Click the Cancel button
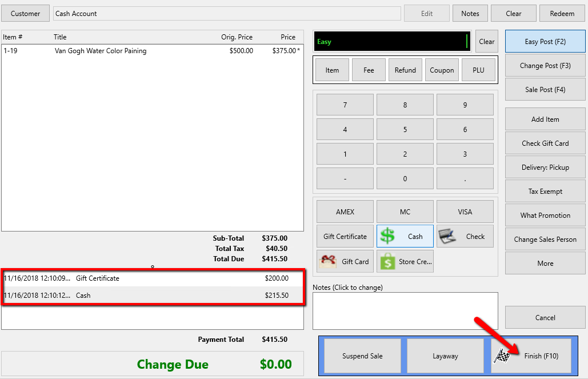The height and width of the screenshot is (379, 588). click(545, 318)
